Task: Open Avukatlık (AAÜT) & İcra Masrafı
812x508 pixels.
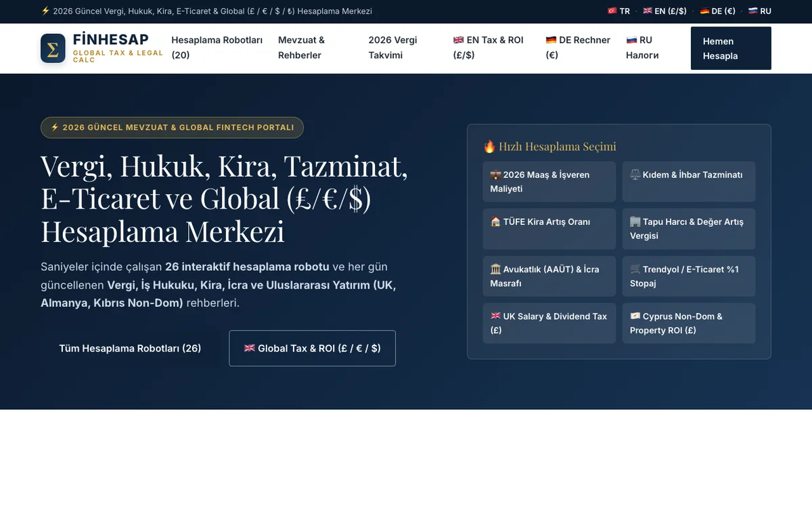Action: (549, 276)
